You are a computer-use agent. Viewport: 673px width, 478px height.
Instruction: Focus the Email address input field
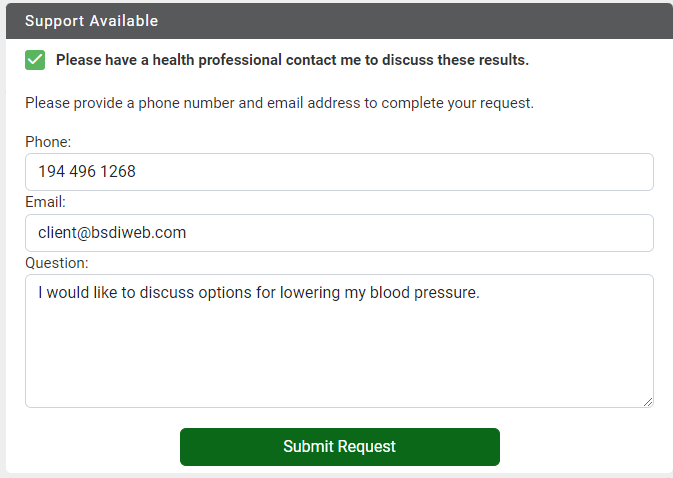click(x=339, y=233)
